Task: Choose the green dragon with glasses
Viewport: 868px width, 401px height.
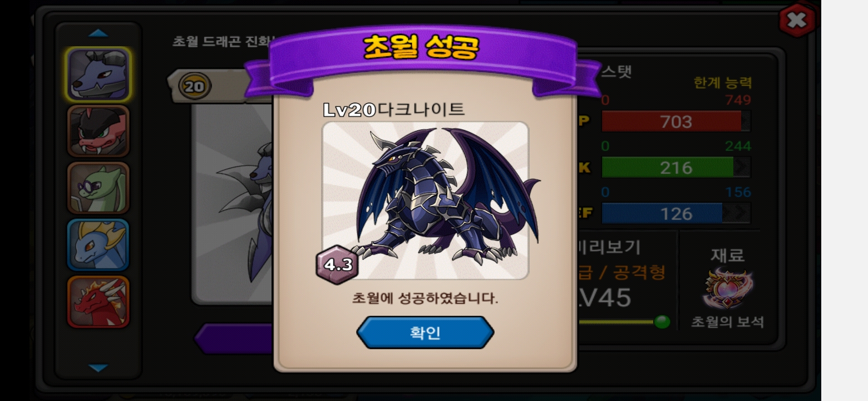Action: [x=98, y=188]
